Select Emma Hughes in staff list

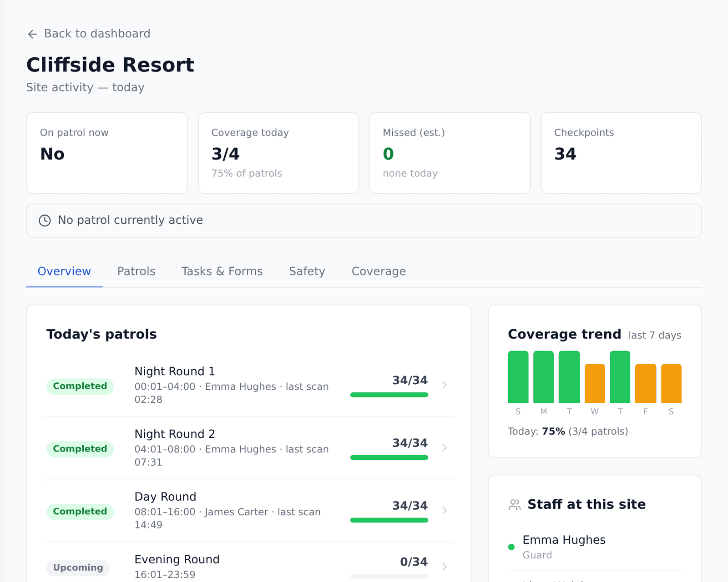pyautogui.click(x=595, y=547)
